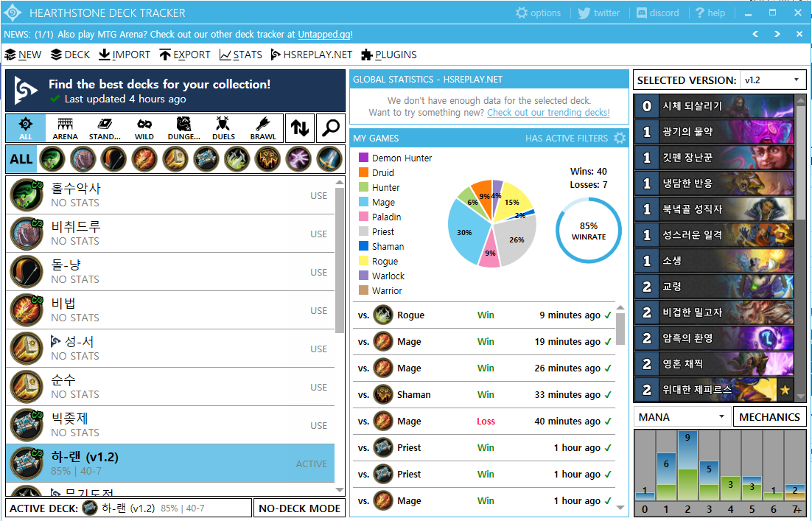The image size is (812, 521).
Task: Open the PLUGINS menu
Action: pyautogui.click(x=389, y=55)
